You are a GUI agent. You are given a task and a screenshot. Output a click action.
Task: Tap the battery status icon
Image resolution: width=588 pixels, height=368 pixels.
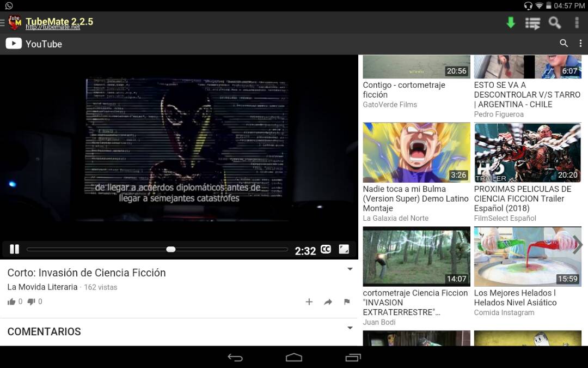(549, 5)
